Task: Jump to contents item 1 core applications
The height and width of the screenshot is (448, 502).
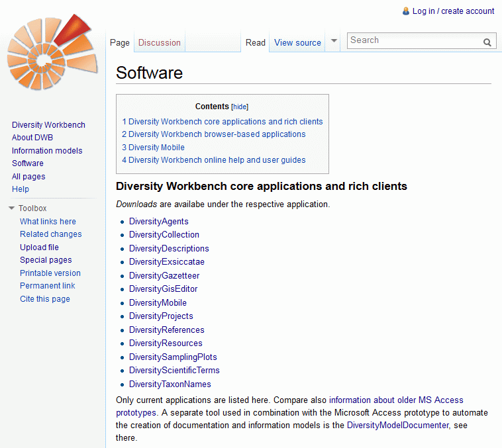Action: 223,122
